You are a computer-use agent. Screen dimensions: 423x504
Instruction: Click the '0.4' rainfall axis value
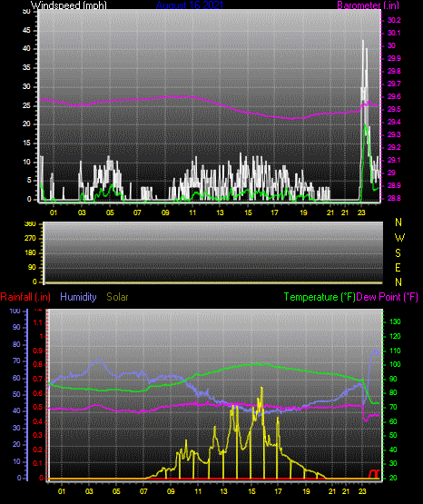click(x=38, y=421)
